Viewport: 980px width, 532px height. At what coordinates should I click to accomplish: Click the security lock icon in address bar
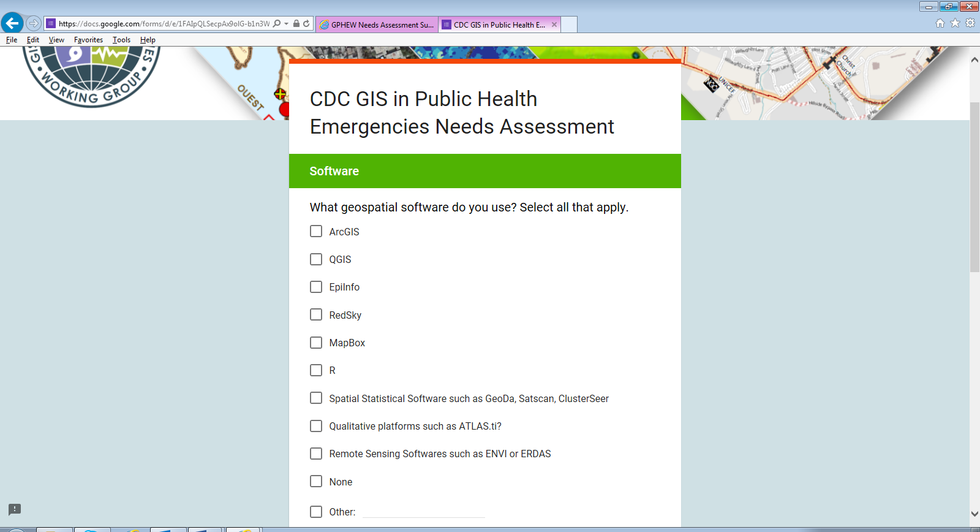(x=296, y=23)
